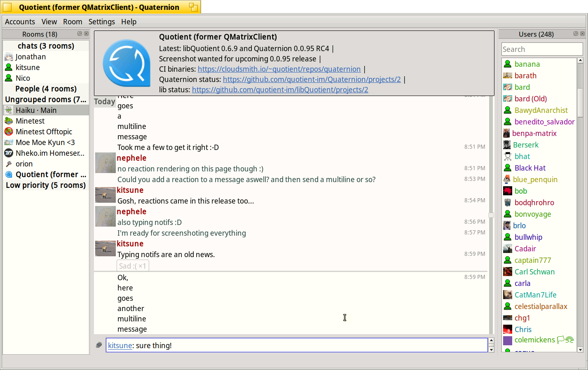Click bhat's avatar in the Users list

click(x=508, y=157)
